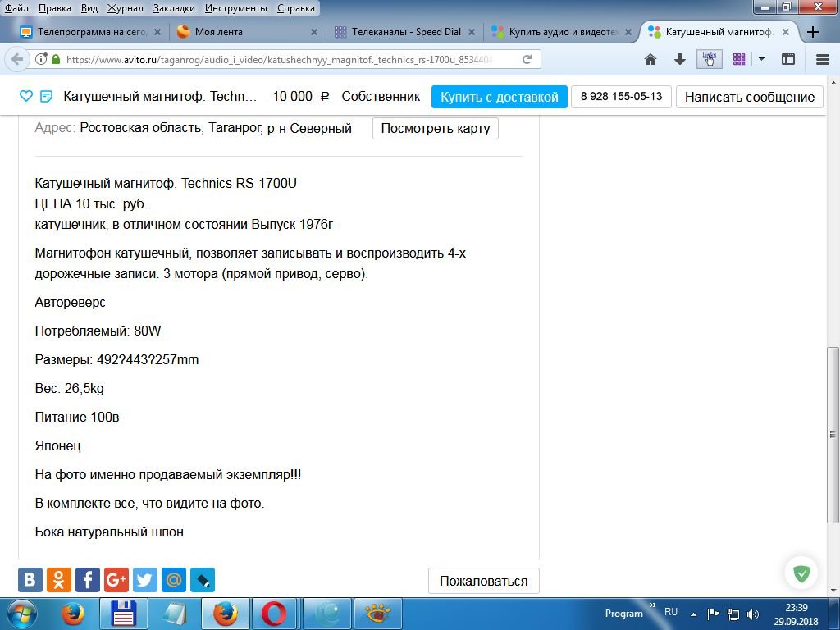Go back with the browser back arrow
This screenshot has width=840, height=630.
coord(17,59)
